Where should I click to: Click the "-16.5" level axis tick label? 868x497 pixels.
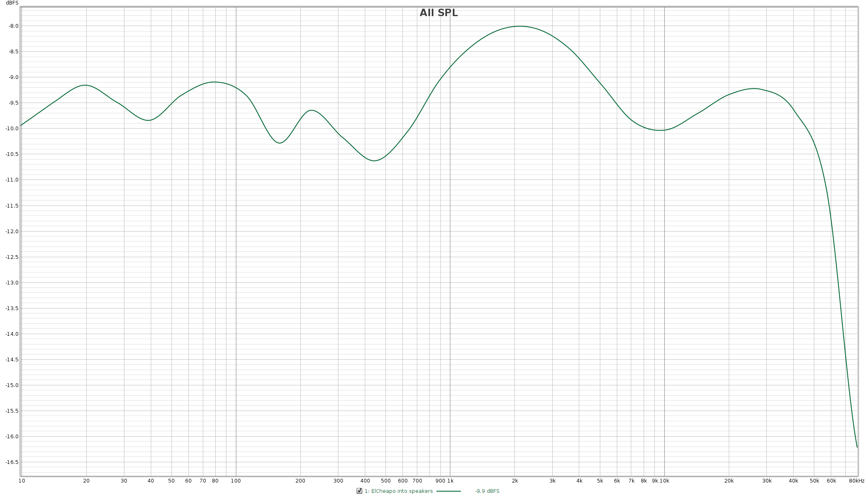[x=12, y=462]
